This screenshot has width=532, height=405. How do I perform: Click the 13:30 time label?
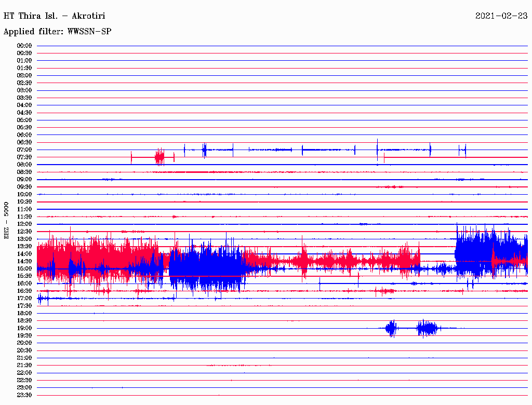tap(24, 247)
